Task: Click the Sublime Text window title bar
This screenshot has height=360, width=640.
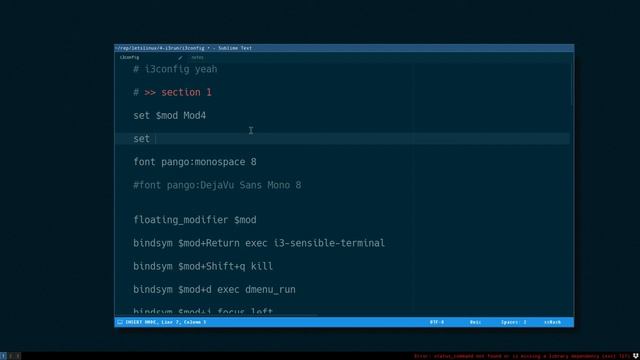Action: tap(344, 48)
